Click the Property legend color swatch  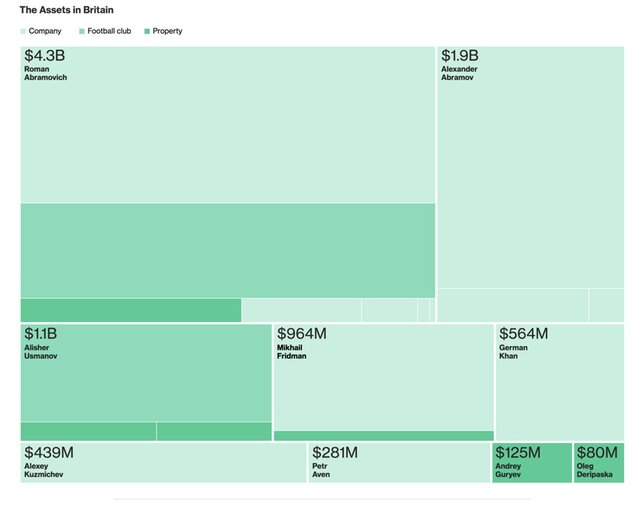[147, 31]
